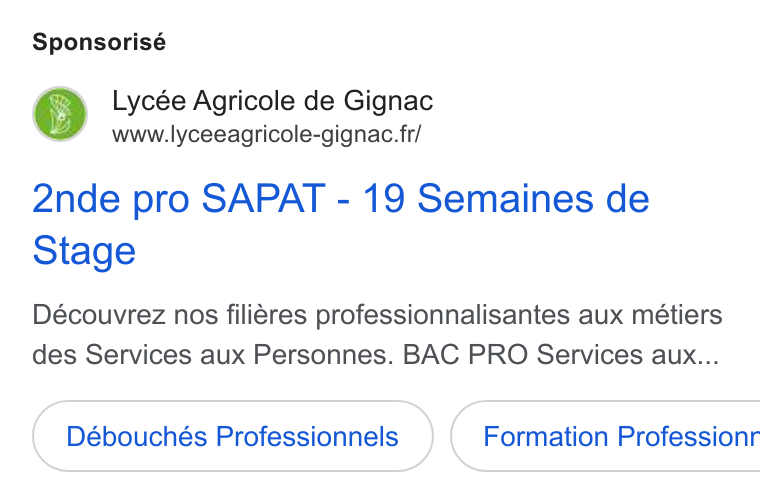Click the word Stage in the blue headline
Screen dimensions: 760x504
click(84, 251)
